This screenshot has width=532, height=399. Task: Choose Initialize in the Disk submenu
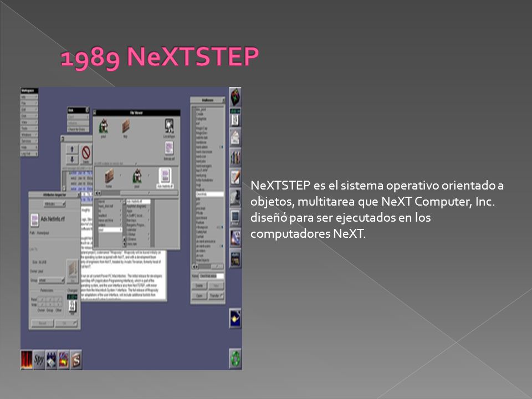point(78,123)
